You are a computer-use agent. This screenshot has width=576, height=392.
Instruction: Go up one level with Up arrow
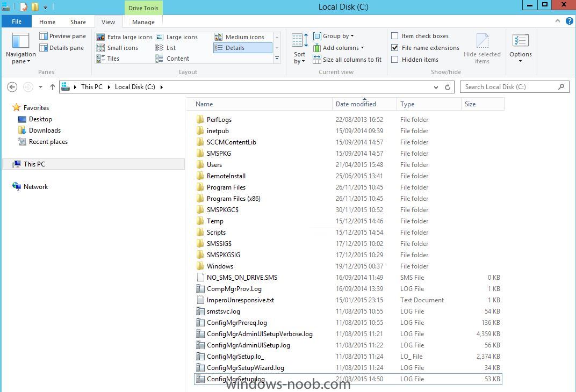tap(53, 87)
